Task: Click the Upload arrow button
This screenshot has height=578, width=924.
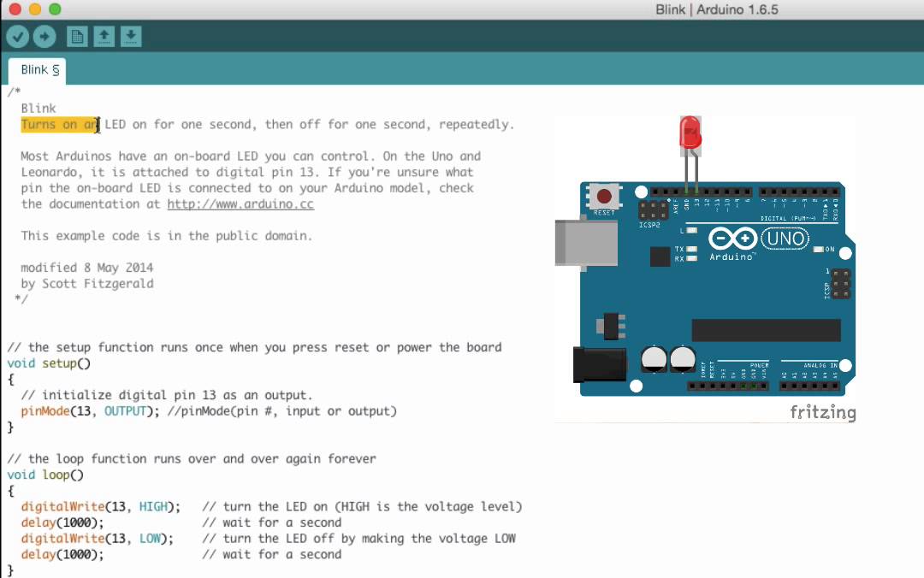Action: pyautogui.click(x=44, y=37)
